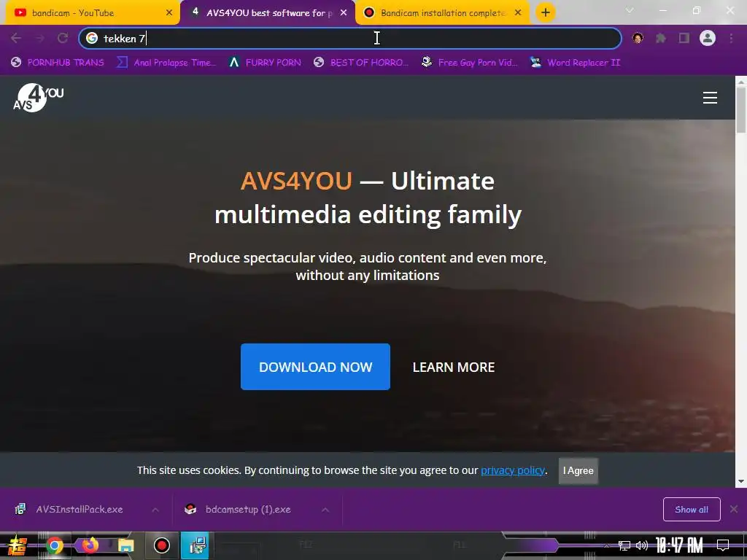
Task: Open the extensions puzzle icon
Action: point(661,38)
